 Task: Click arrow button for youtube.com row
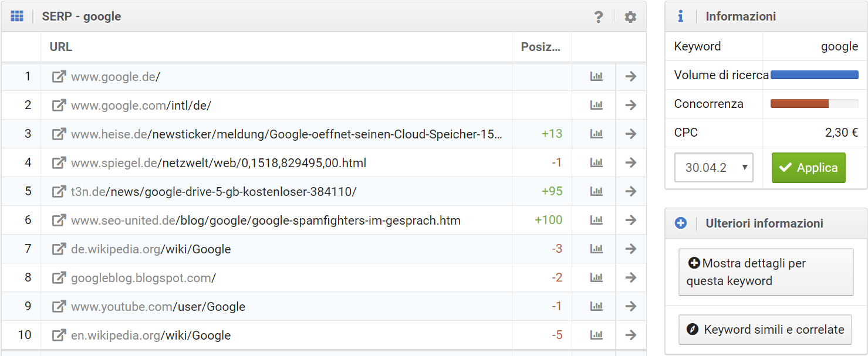tap(631, 306)
